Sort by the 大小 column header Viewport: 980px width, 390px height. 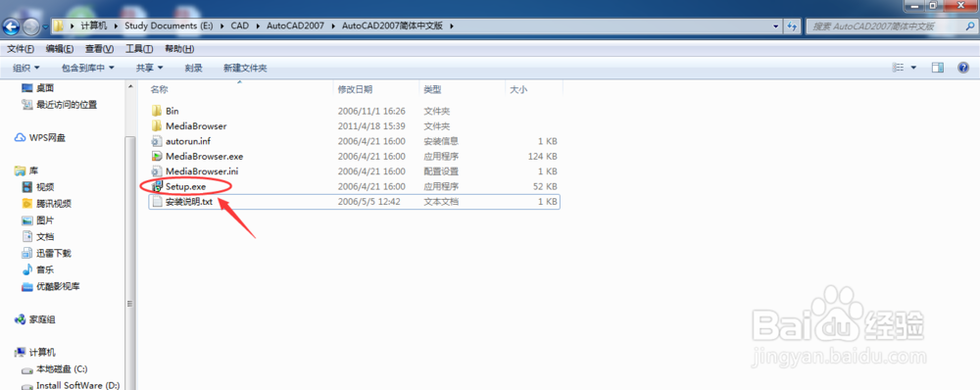click(518, 89)
